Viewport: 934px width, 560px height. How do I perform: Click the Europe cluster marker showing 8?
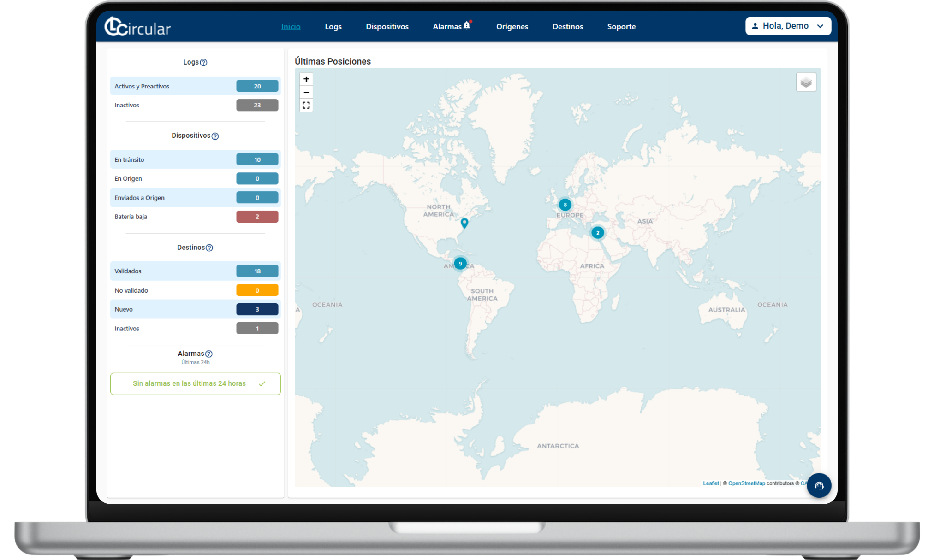point(565,205)
